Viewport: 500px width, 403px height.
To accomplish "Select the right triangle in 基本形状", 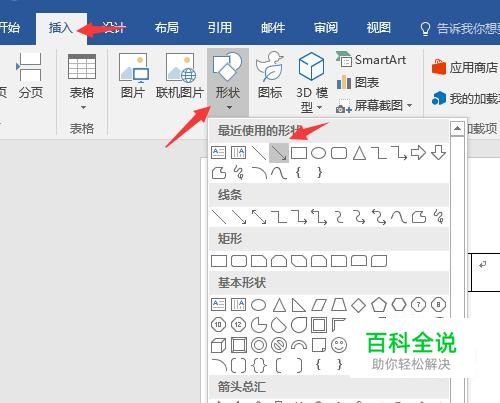I will [x=298, y=305].
